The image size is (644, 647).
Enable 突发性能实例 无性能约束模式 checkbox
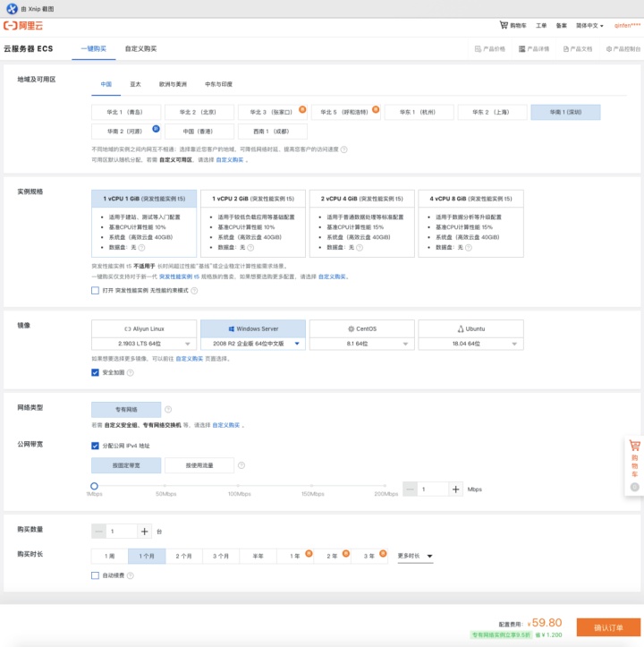(96, 291)
